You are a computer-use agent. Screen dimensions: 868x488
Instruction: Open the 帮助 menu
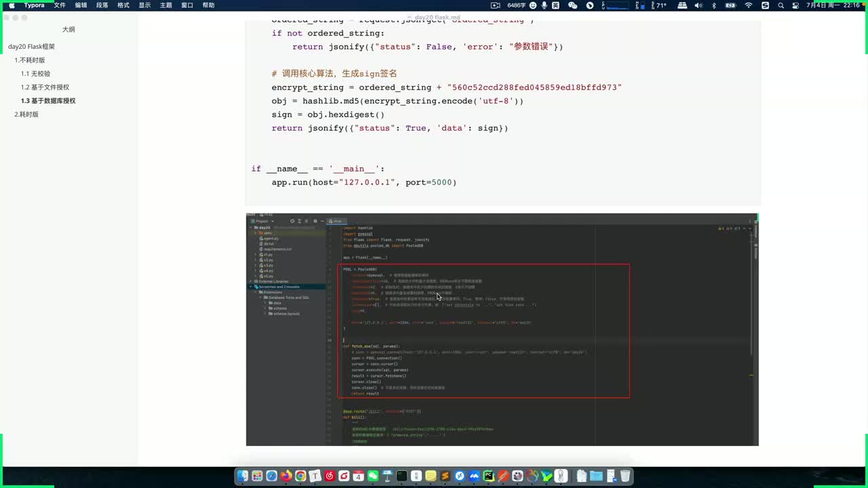208,5
